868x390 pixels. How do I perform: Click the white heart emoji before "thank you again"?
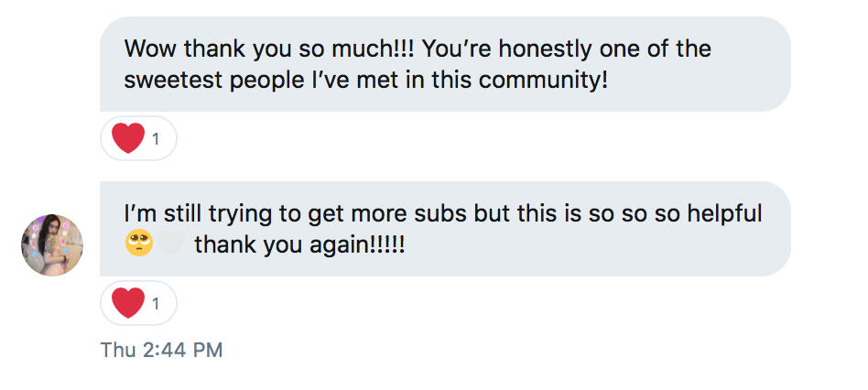pyautogui.click(x=174, y=244)
